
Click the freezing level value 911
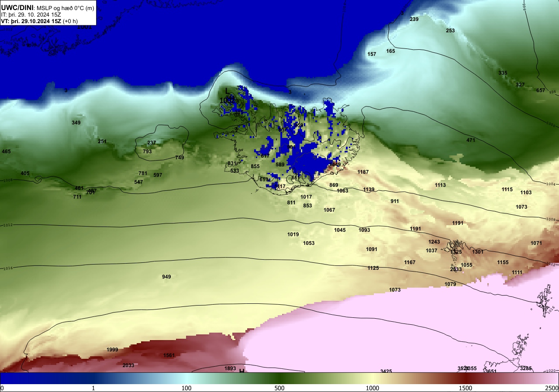click(395, 201)
